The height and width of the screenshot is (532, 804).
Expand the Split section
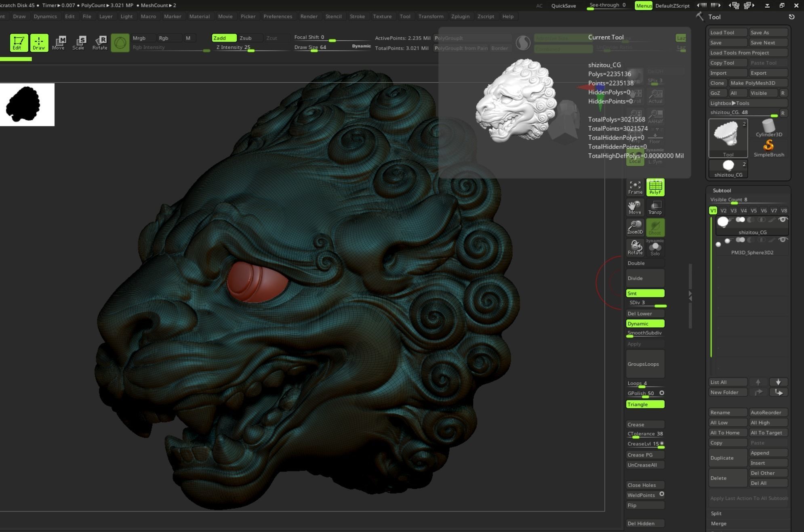pos(716,513)
